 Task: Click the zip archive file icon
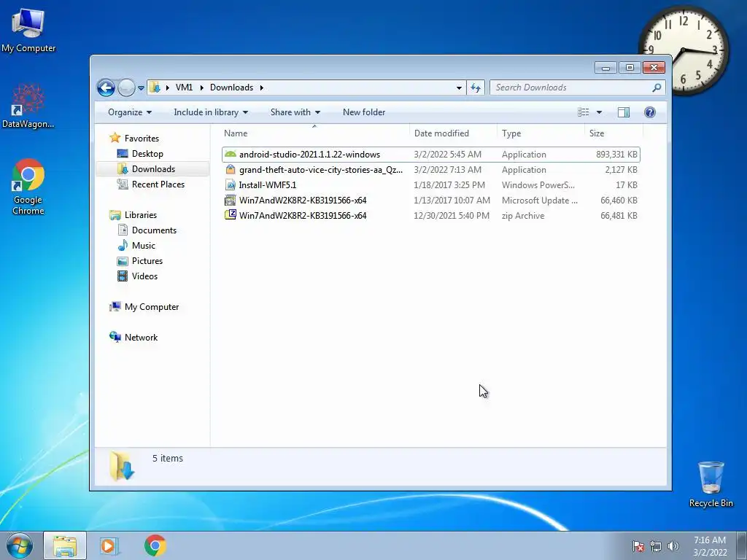click(230, 215)
